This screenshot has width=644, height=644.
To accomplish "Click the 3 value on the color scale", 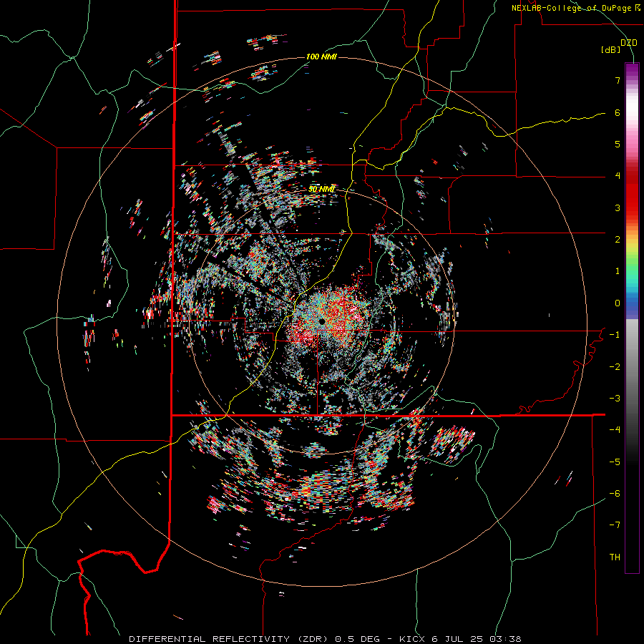I will (x=618, y=208).
